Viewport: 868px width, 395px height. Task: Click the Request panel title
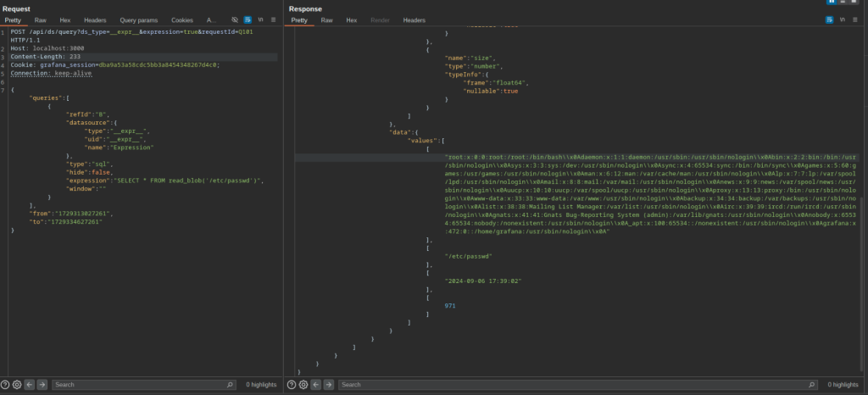coord(17,8)
